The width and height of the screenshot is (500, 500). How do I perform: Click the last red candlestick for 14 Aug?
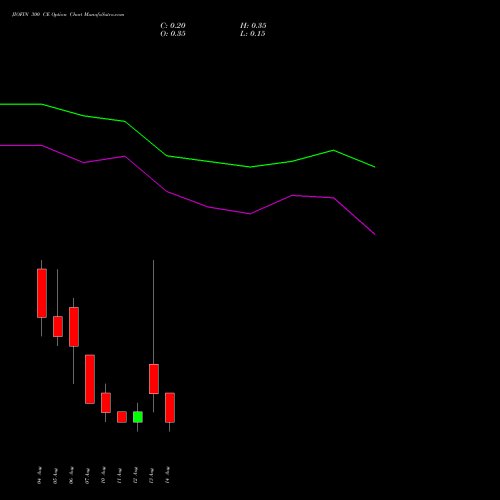tap(170, 407)
